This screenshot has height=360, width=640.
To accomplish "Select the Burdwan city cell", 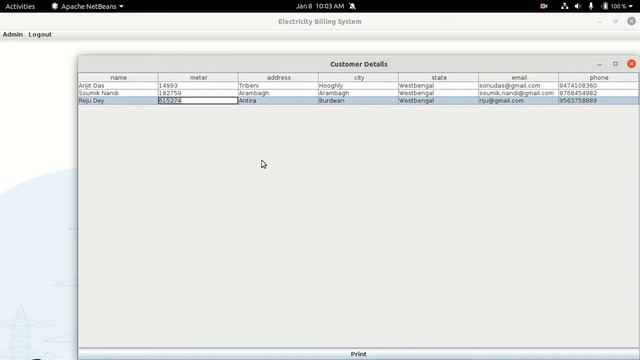I will click(x=358, y=100).
